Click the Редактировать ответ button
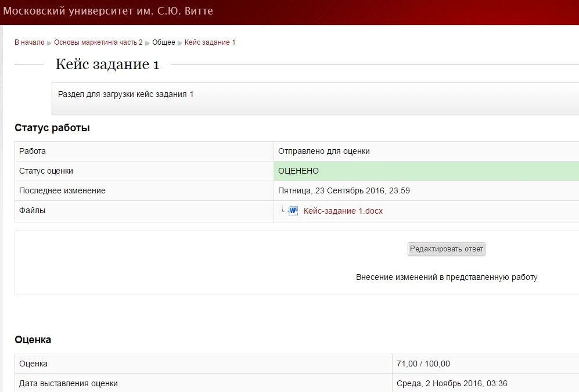 [x=447, y=249]
